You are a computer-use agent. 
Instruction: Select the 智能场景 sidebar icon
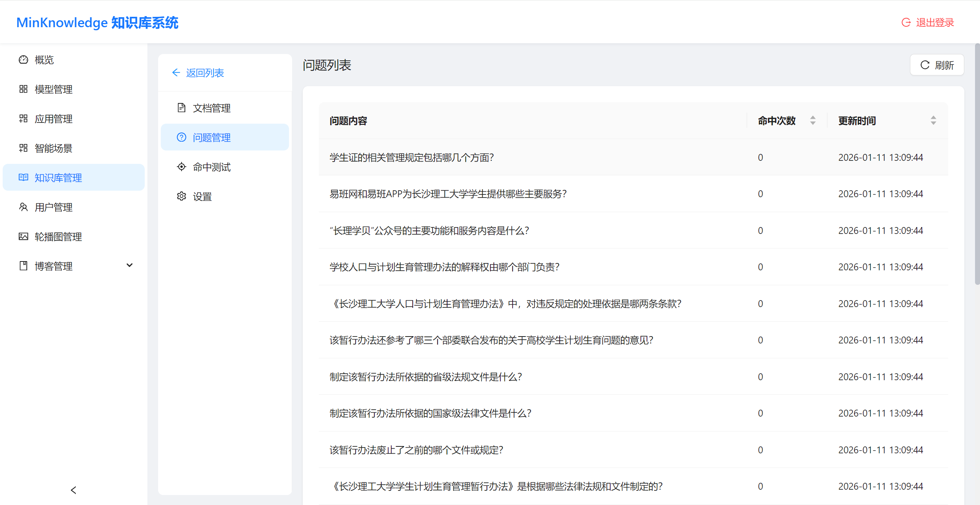click(23, 148)
